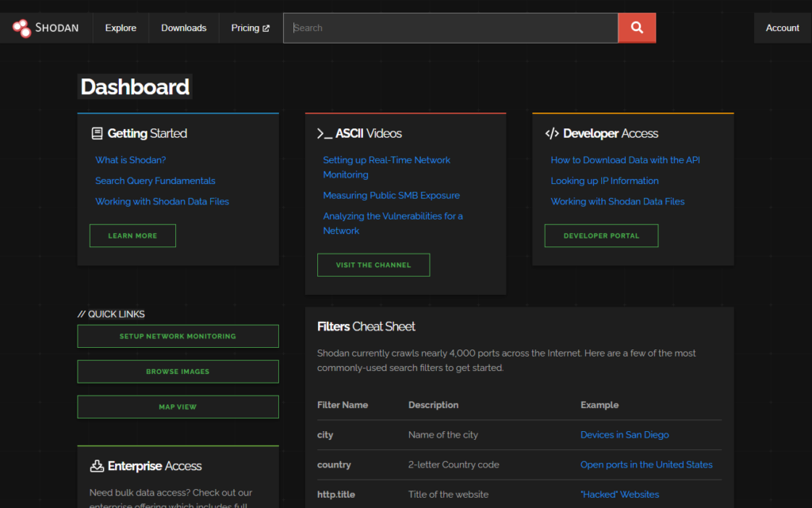Click the 'http.title' filter name cell
The height and width of the screenshot is (508, 812).
coord(336,494)
